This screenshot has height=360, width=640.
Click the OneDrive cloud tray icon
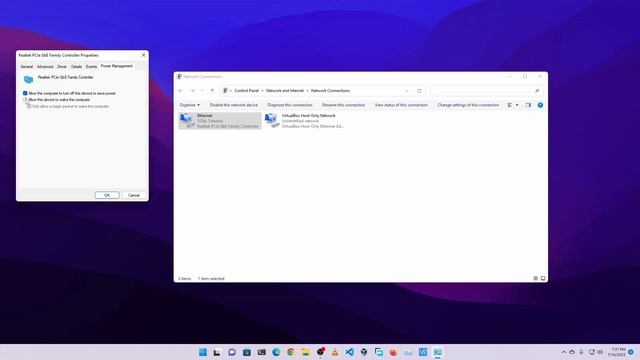[x=572, y=352]
